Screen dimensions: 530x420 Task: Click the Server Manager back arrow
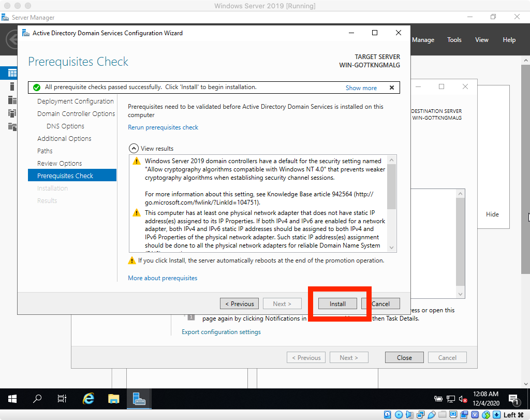click(x=12, y=39)
